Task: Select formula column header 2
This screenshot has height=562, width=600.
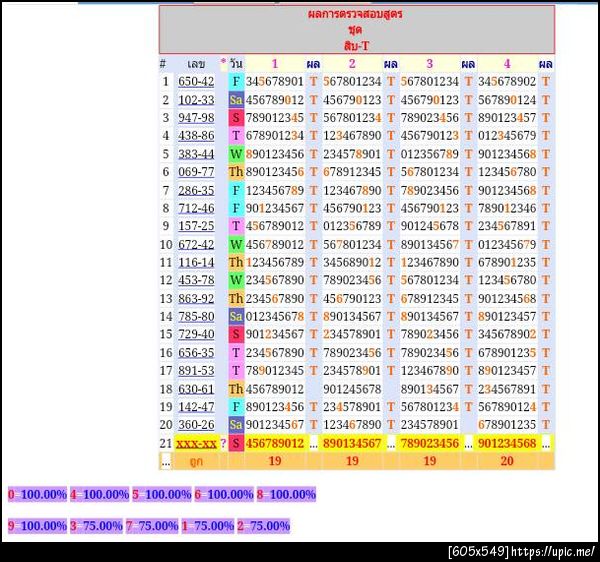Action: coord(352,64)
